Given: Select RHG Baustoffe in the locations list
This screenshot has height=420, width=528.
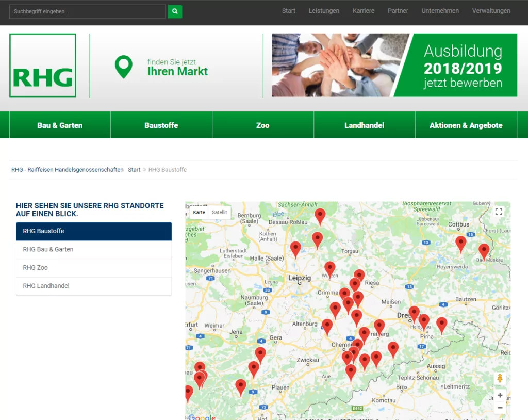Looking at the screenshot, I should 94,231.
